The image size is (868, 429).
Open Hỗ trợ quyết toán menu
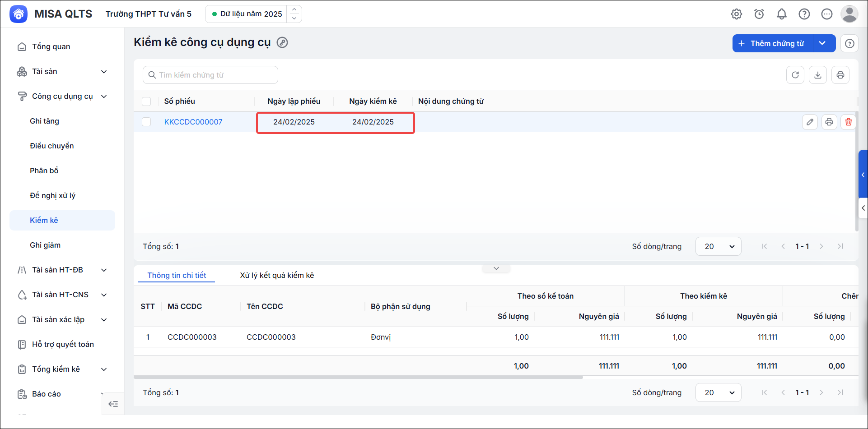62,344
